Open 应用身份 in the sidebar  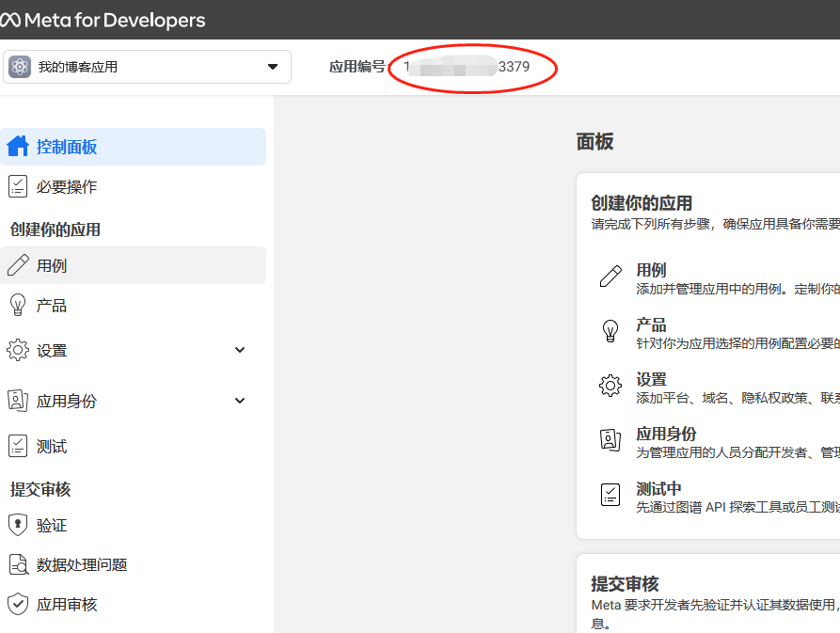pyautogui.click(x=133, y=401)
